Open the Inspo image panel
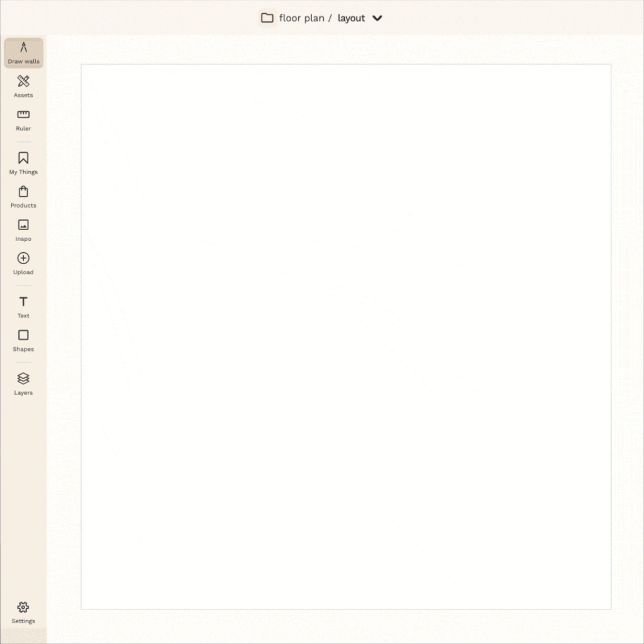Screen dimensions: 644x644 (23, 225)
